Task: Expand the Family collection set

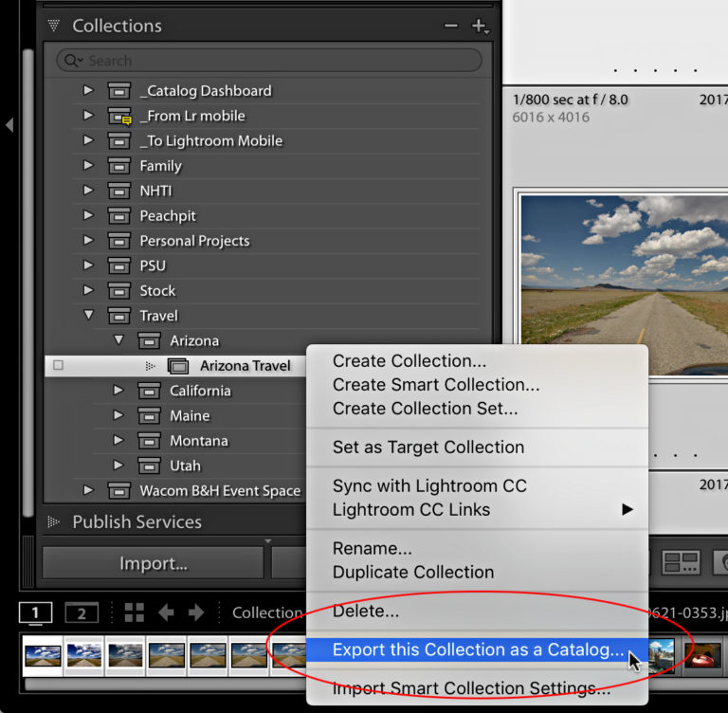Action: click(88, 165)
